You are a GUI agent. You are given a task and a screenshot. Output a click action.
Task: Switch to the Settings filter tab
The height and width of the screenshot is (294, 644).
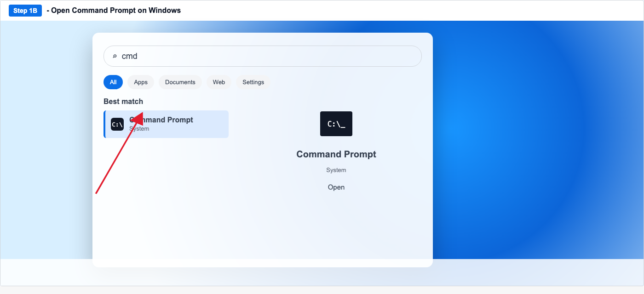[253, 82]
